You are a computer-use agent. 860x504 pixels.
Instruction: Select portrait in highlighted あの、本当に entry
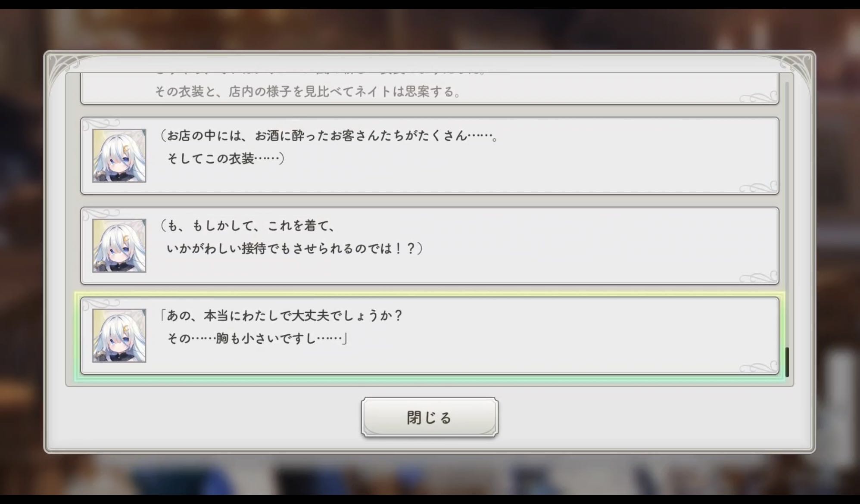point(119,336)
